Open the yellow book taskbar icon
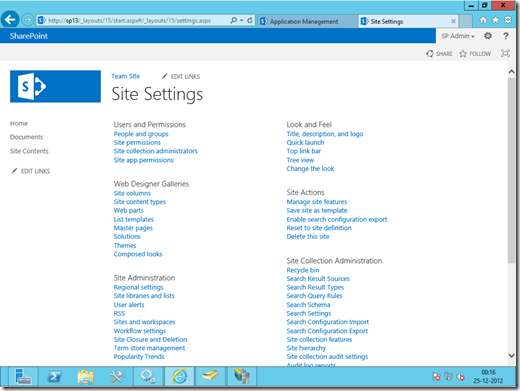This screenshot has height=391, width=520. [x=211, y=377]
